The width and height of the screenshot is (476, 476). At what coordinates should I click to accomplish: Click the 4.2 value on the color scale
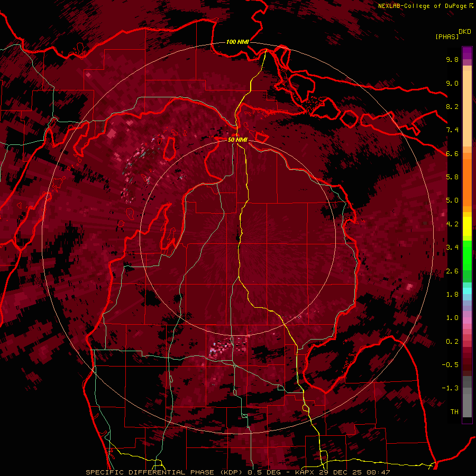tap(452, 224)
